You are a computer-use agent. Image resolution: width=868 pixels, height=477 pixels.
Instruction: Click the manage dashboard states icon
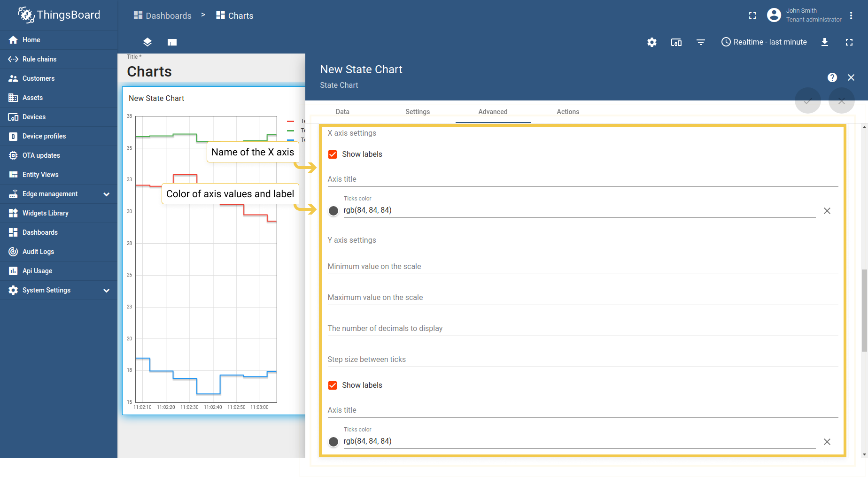click(172, 42)
